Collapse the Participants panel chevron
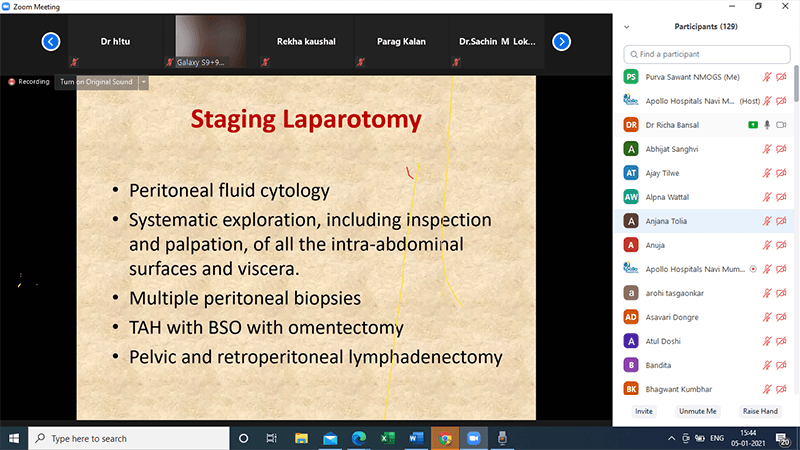This screenshot has height=450, width=800. 626,28
